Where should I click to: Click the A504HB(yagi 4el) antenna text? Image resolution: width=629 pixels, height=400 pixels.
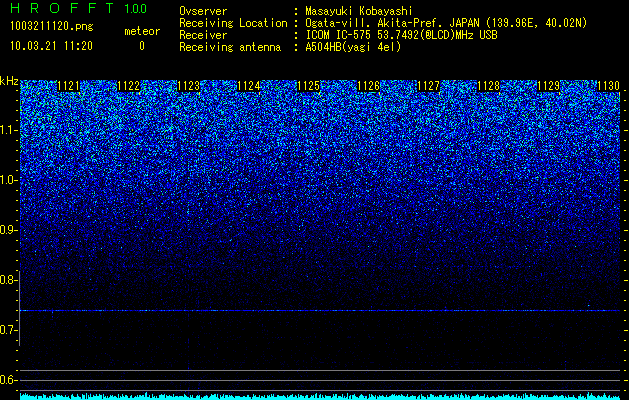[353, 47]
